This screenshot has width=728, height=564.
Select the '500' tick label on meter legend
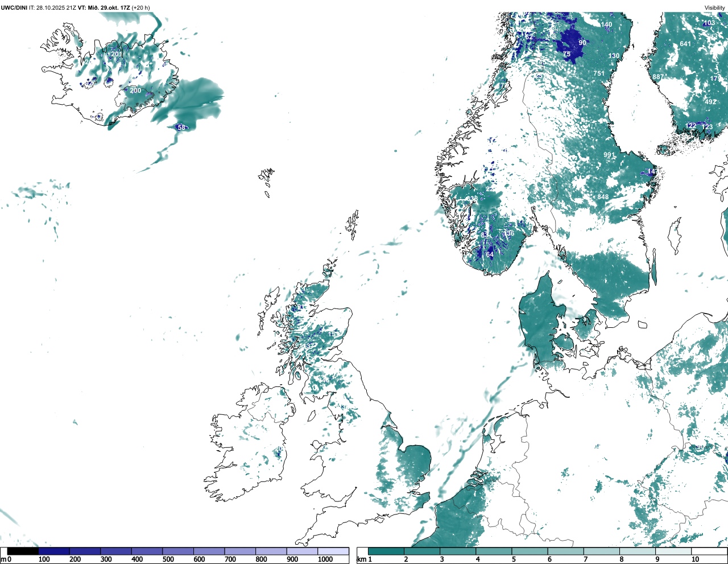[168, 559]
